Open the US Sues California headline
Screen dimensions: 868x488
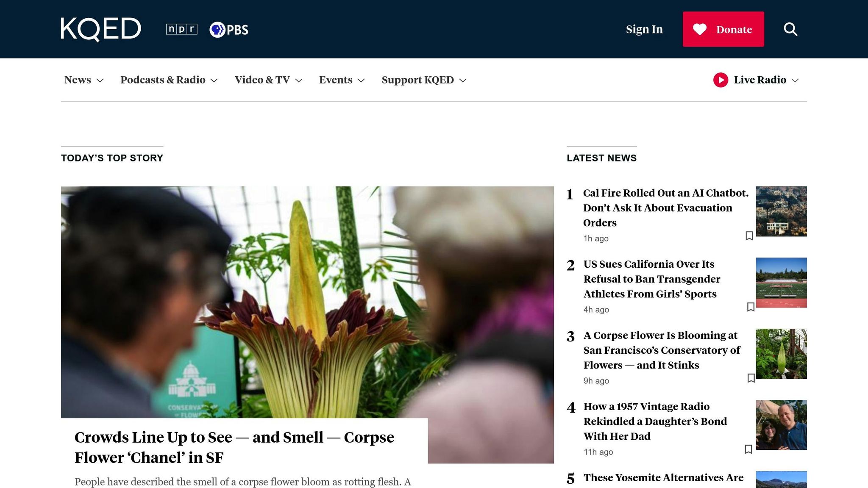click(652, 279)
